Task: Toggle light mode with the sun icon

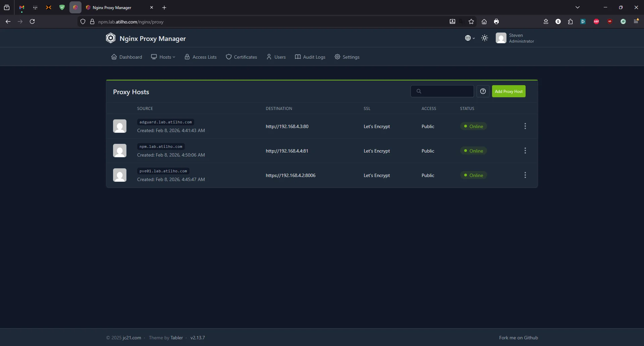Action: point(485,38)
